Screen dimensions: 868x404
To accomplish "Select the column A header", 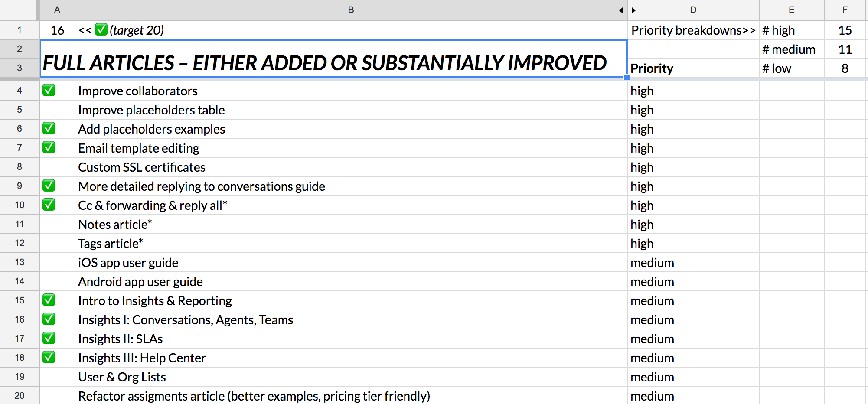I will point(57,10).
